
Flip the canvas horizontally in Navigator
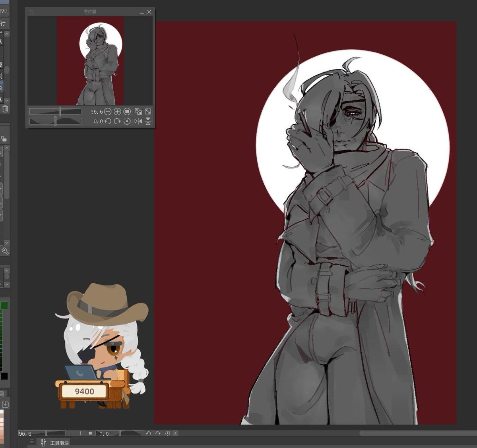(x=138, y=121)
